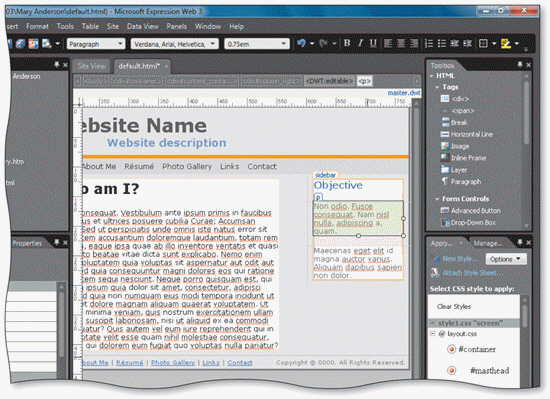This screenshot has width=550, height=399.
Task: Collapse the layout.css tree node
Action: (x=432, y=333)
